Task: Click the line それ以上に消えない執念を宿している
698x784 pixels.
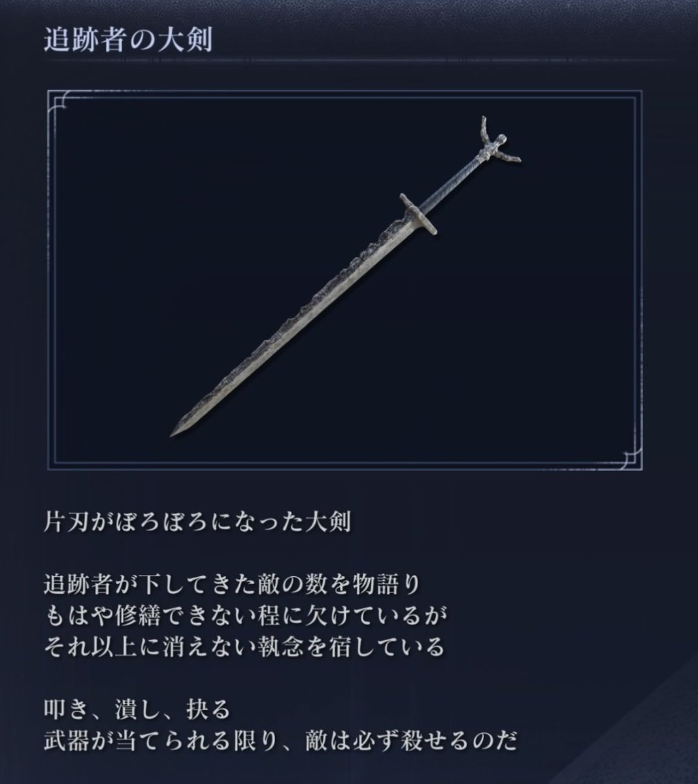Action: tap(244, 647)
